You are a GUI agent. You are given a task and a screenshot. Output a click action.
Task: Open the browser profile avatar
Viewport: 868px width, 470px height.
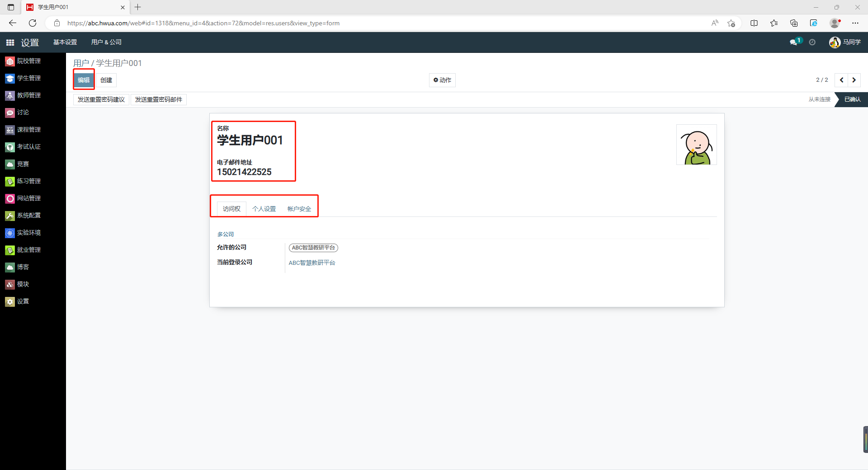(x=835, y=23)
